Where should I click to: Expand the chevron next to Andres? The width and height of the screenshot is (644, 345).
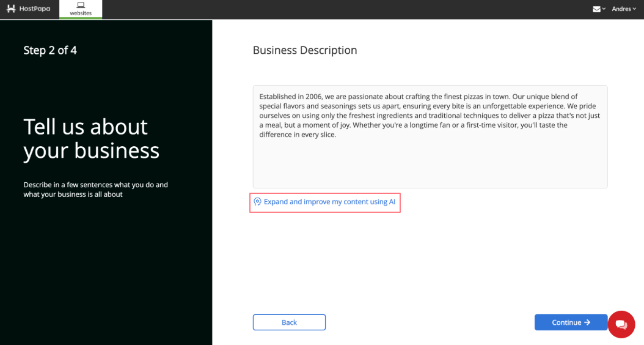635,9
